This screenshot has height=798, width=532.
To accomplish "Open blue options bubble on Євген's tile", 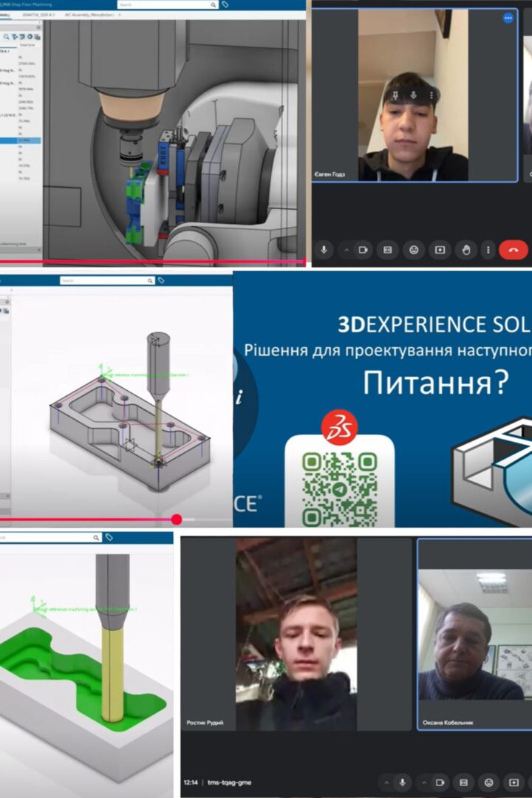I will point(508,18).
